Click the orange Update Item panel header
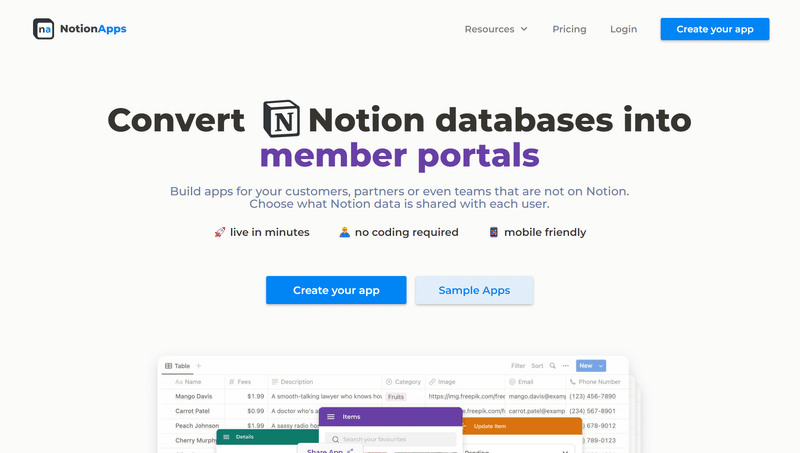Viewport: 800px width, 453px height. click(x=522, y=426)
